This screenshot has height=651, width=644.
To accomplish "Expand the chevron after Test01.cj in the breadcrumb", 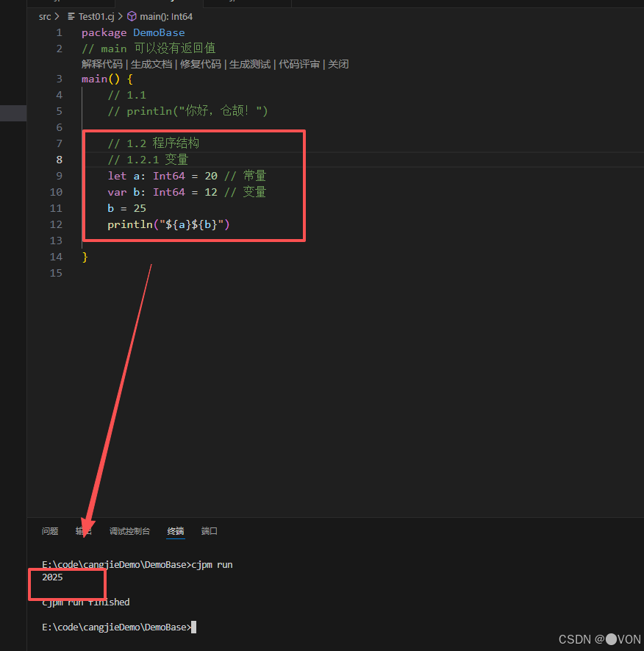I will pyautogui.click(x=121, y=17).
